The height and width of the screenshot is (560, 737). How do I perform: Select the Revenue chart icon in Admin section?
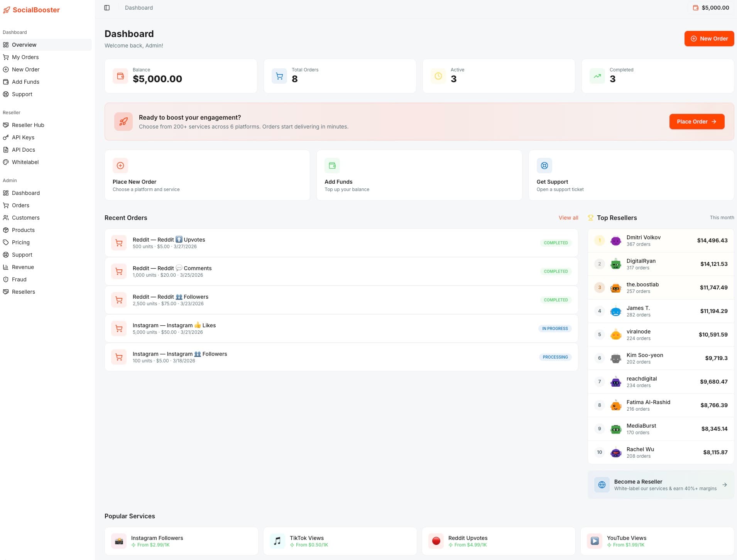[6, 267]
